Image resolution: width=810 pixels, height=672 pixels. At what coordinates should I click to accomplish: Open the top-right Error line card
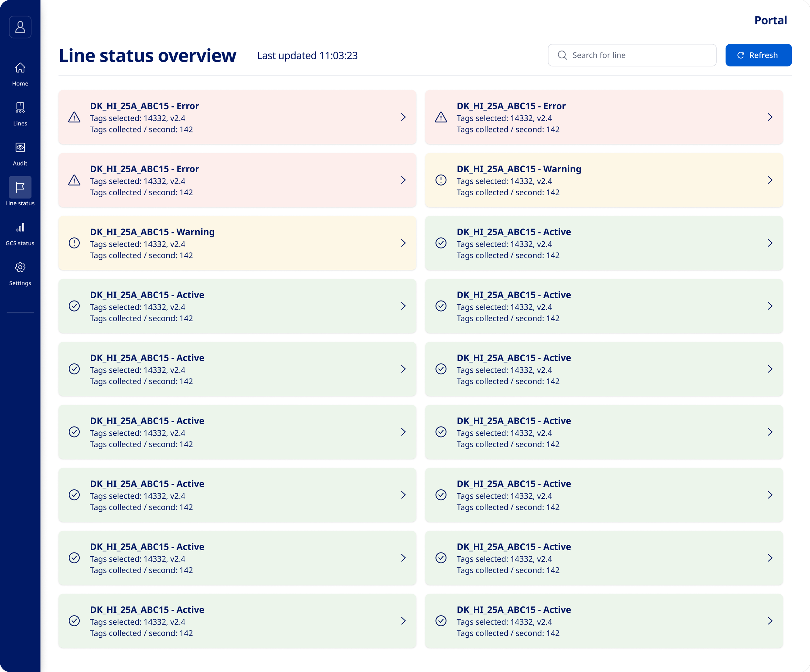click(604, 117)
